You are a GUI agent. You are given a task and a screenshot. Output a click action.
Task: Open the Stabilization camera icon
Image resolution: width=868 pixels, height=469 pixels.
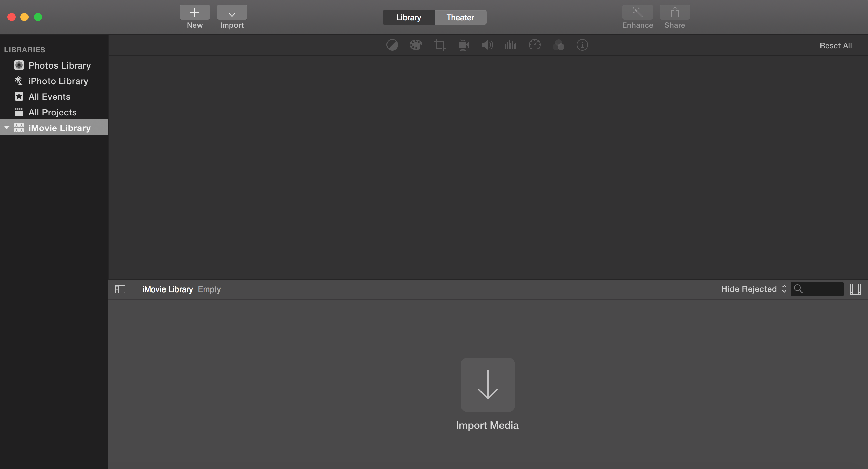click(x=464, y=45)
